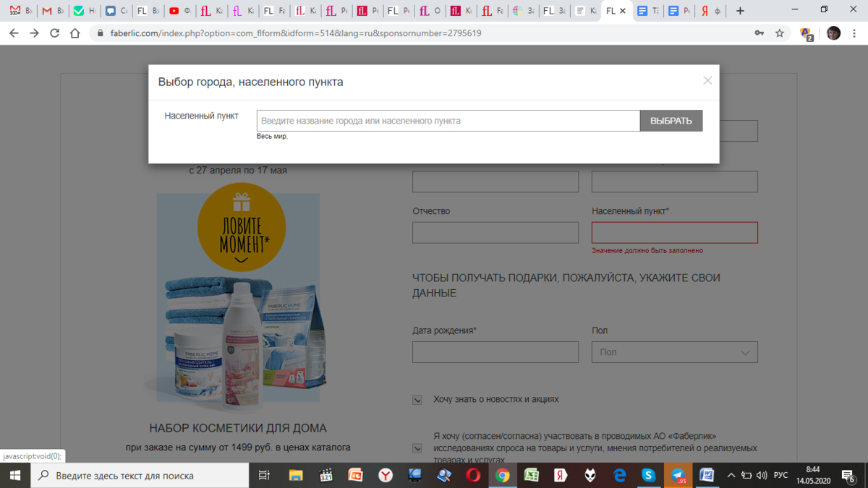Show hidden system tray icons
This screenshot has height=488, width=868.
tap(731, 475)
